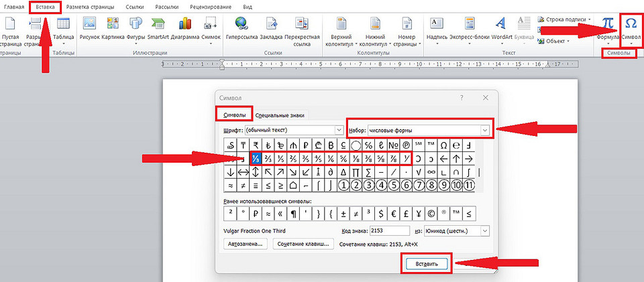Click the Таблица table icon
Viewport: 644px width, 282px height.
pyautogui.click(x=64, y=25)
